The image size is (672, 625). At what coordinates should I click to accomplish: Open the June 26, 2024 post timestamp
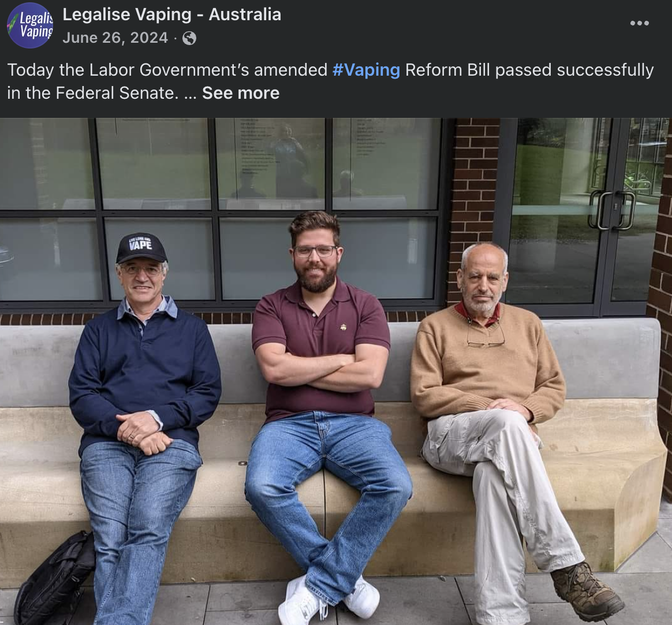point(115,38)
